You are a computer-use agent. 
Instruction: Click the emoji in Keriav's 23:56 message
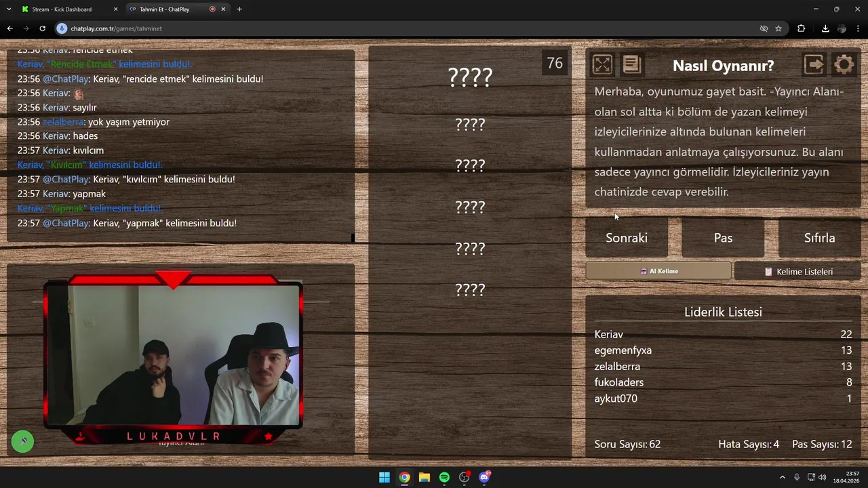coord(79,94)
